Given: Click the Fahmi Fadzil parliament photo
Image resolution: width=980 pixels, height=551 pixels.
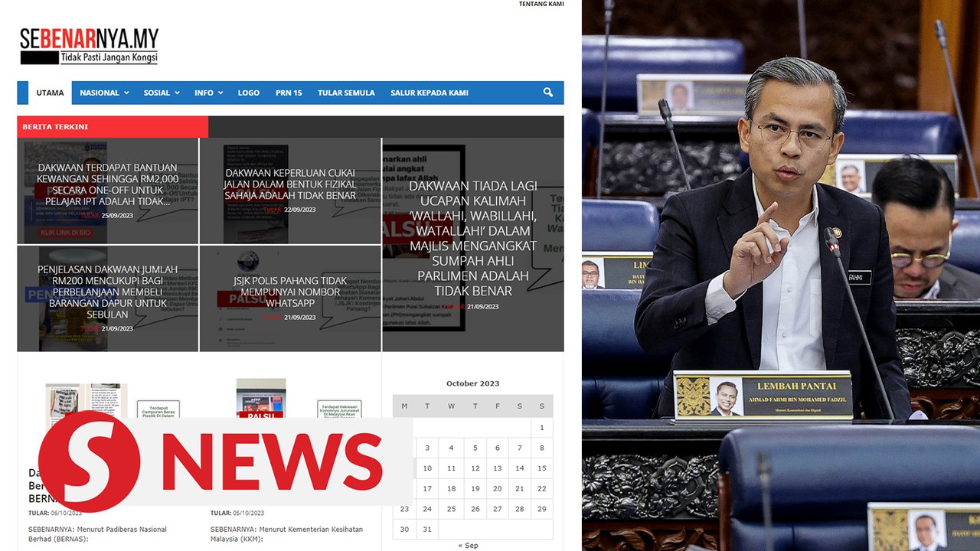Looking at the screenshot, I should tap(781, 275).
